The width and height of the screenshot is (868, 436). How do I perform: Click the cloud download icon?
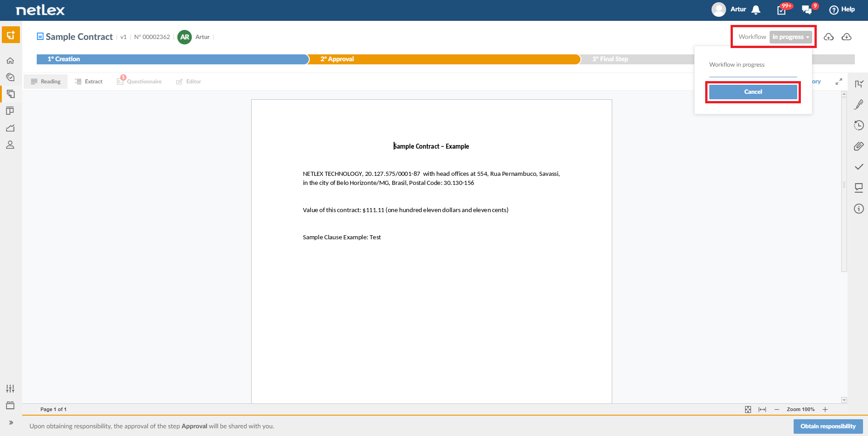[846, 37]
